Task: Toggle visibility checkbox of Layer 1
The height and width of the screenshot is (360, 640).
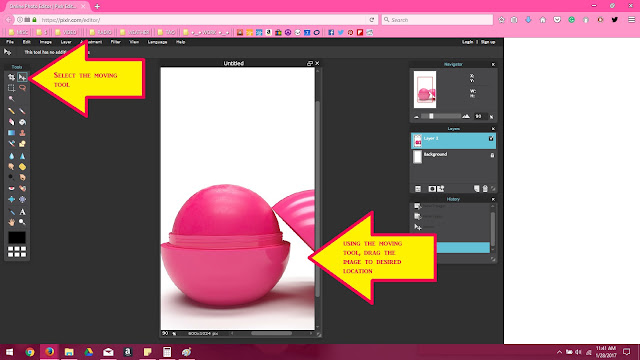Action: [x=491, y=139]
